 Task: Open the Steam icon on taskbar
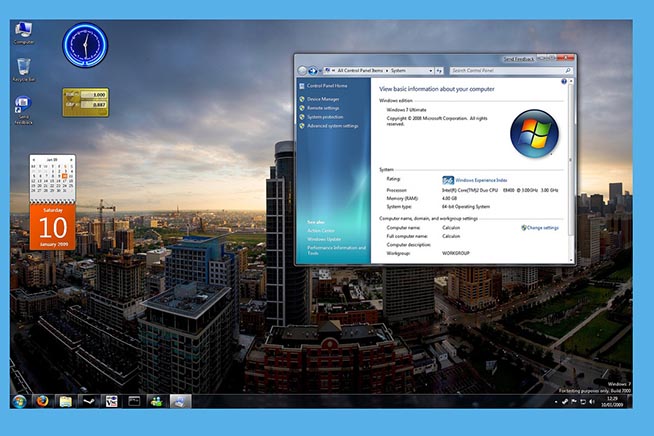88,402
